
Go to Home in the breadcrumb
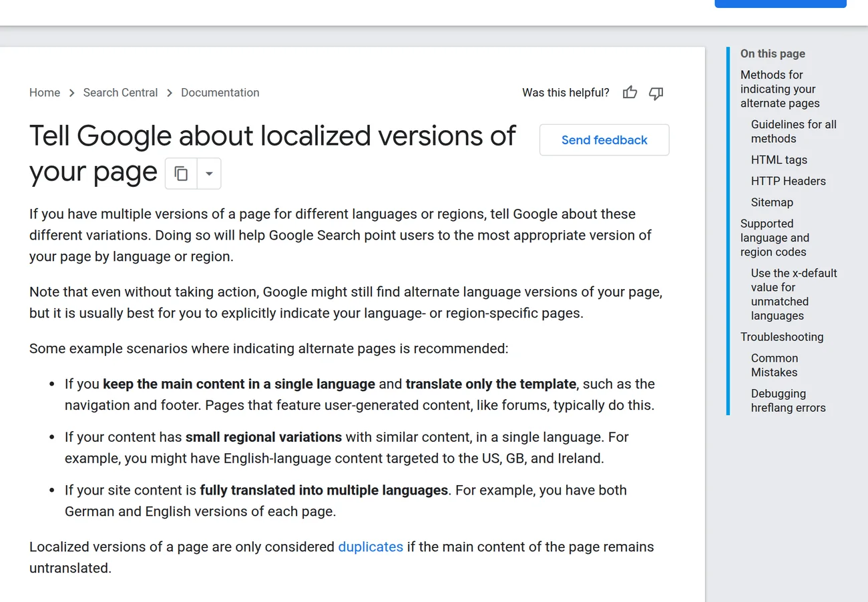[45, 93]
